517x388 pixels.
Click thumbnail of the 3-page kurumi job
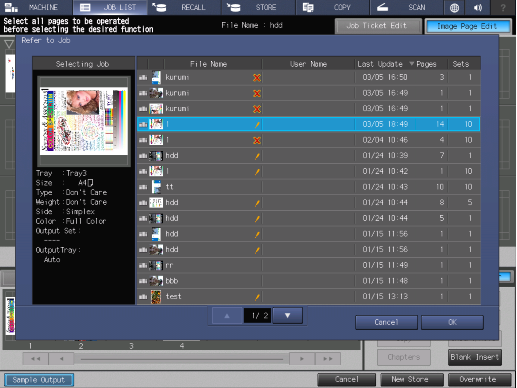point(156,77)
